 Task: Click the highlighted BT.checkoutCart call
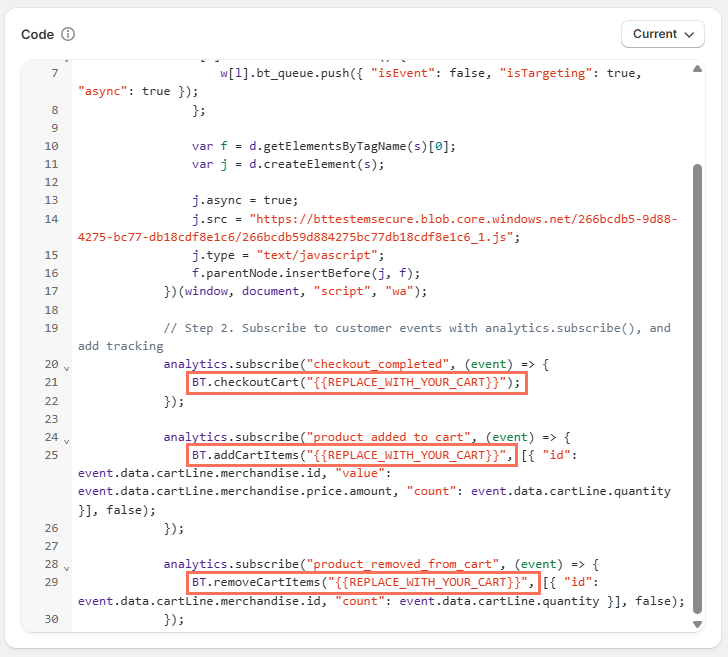356,382
